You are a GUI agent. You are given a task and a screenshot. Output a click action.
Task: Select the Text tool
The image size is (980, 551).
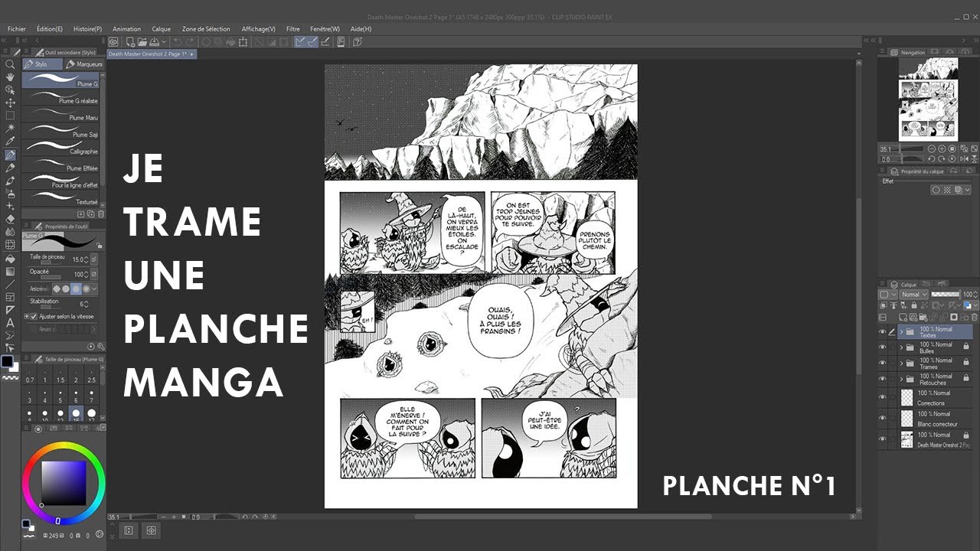pos(10,322)
